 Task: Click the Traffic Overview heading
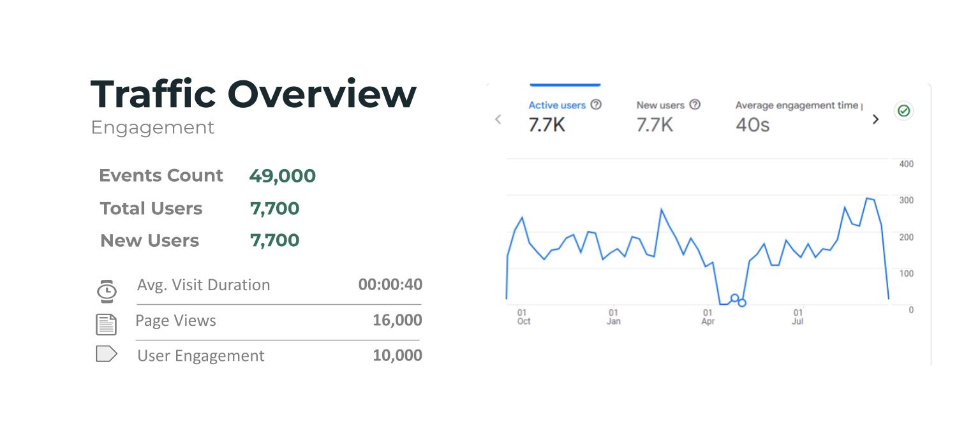[253, 94]
